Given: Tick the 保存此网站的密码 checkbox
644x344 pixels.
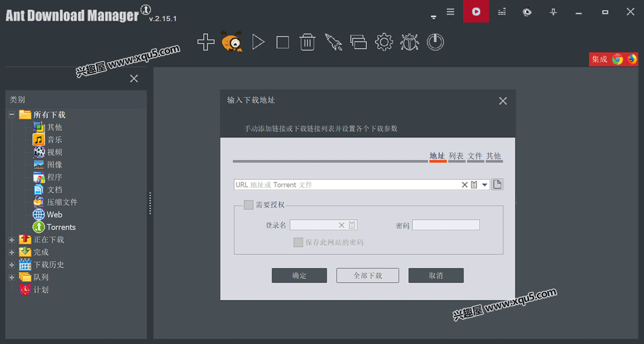Looking at the screenshot, I should click(x=298, y=242).
